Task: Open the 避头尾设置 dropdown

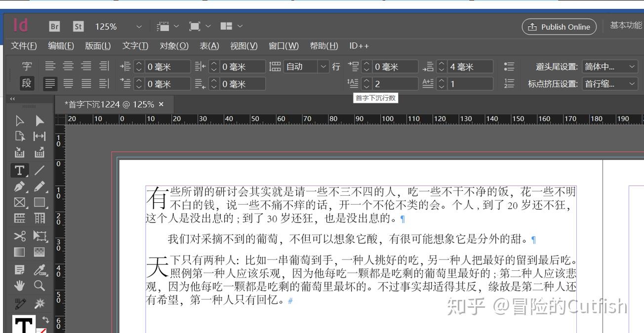Action: (x=612, y=66)
